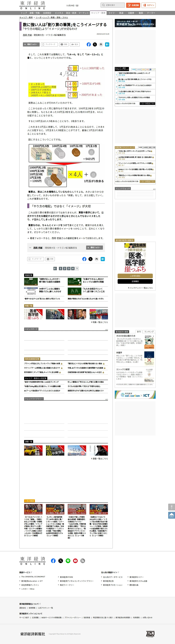Open 11〜20位はこちら member ranking link
This screenshot has width=175, height=644.
pos(148,182)
